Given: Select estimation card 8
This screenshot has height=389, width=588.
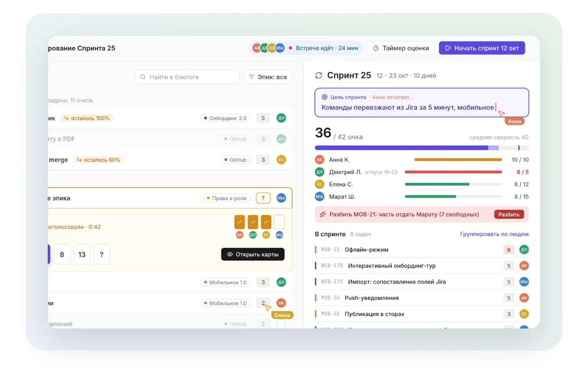Looking at the screenshot, I should click(x=62, y=254).
